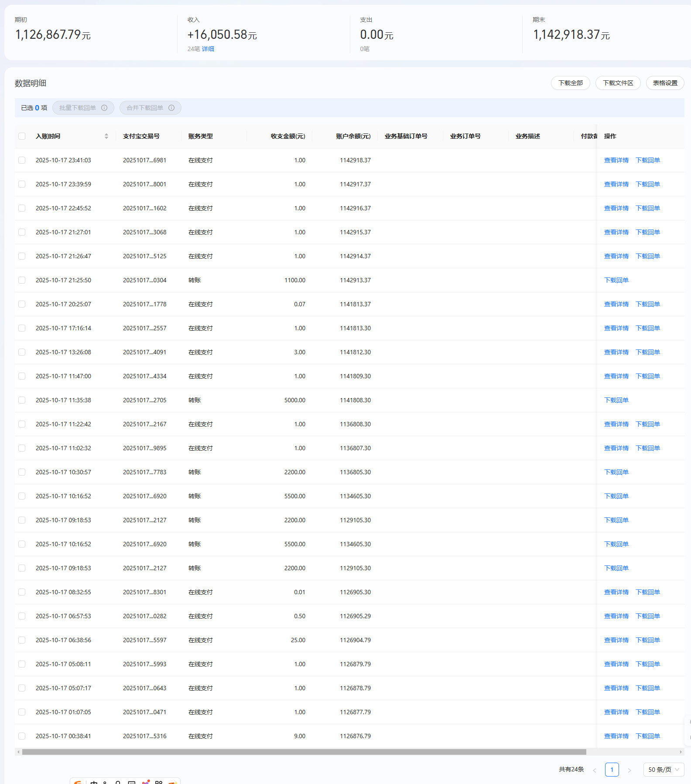Open 详细 link under 收入 total
Screen dimensions: 691x784
coord(208,49)
